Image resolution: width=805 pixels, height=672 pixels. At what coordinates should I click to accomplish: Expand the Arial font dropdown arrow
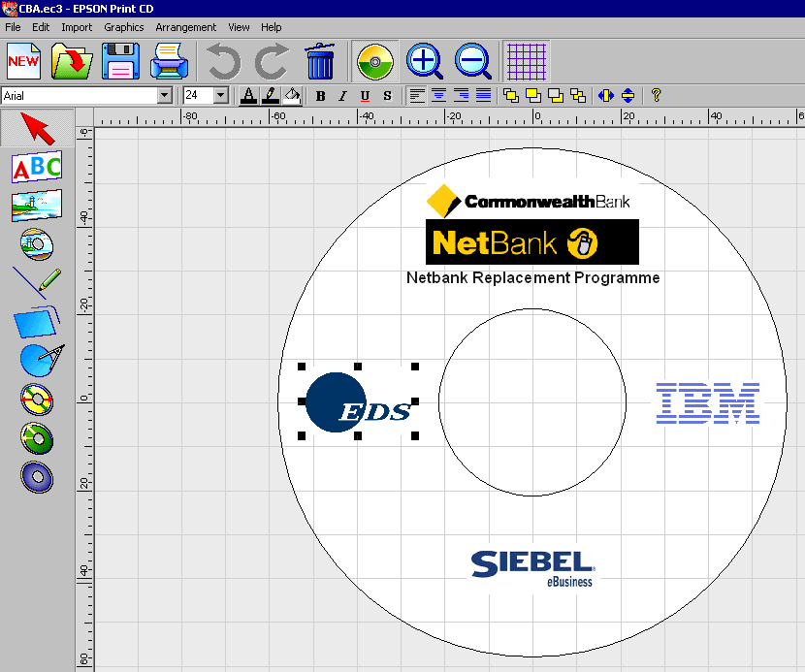tap(164, 95)
